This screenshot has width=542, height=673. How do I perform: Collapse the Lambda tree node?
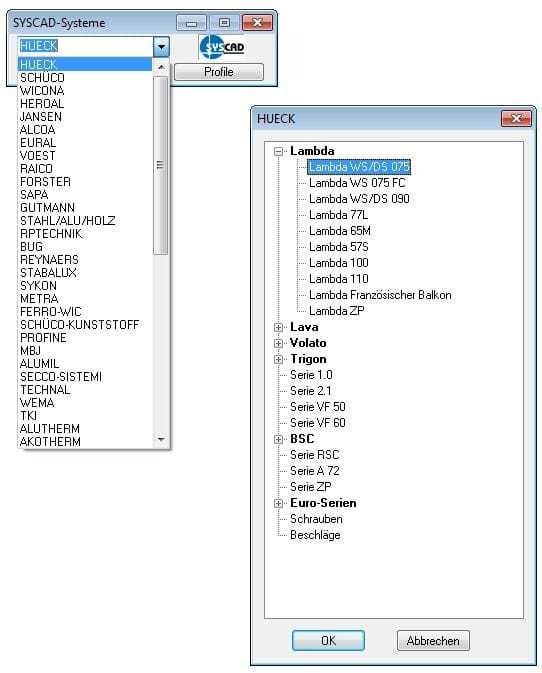tap(279, 151)
